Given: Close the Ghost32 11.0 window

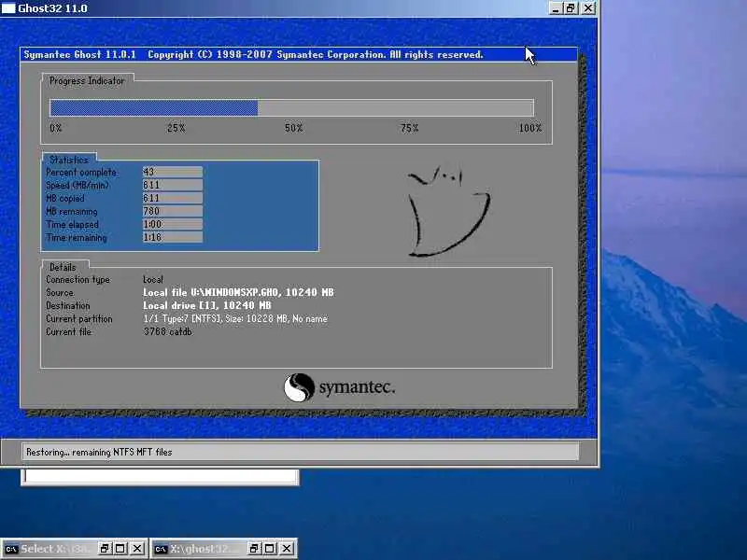Looking at the screenshot, I should (589, 7).
